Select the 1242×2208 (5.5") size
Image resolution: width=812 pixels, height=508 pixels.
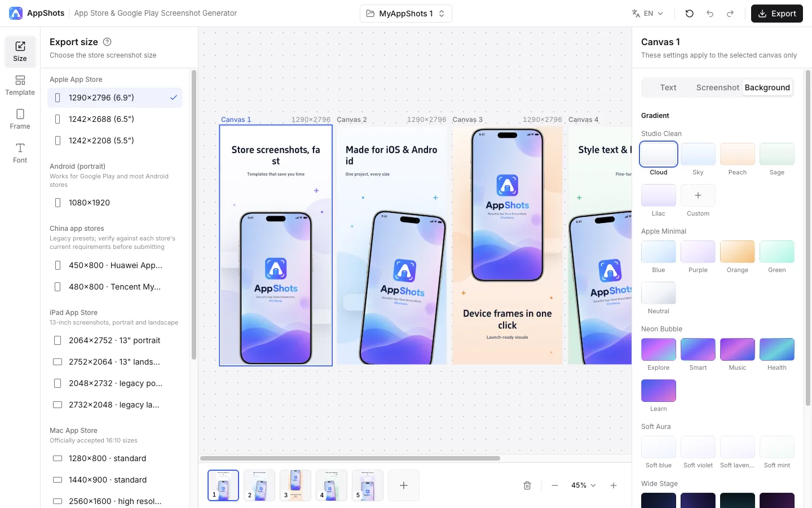115,141
